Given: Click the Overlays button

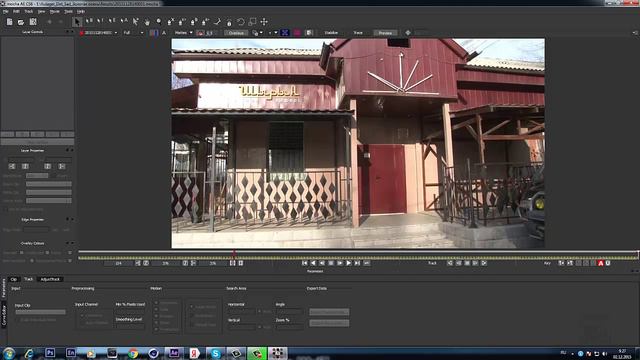Looking at the screenshot, I should point(236,33).
